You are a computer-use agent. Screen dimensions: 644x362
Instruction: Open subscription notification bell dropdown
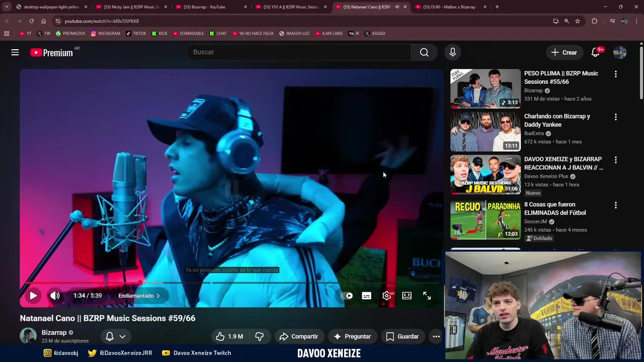point(115,336)
